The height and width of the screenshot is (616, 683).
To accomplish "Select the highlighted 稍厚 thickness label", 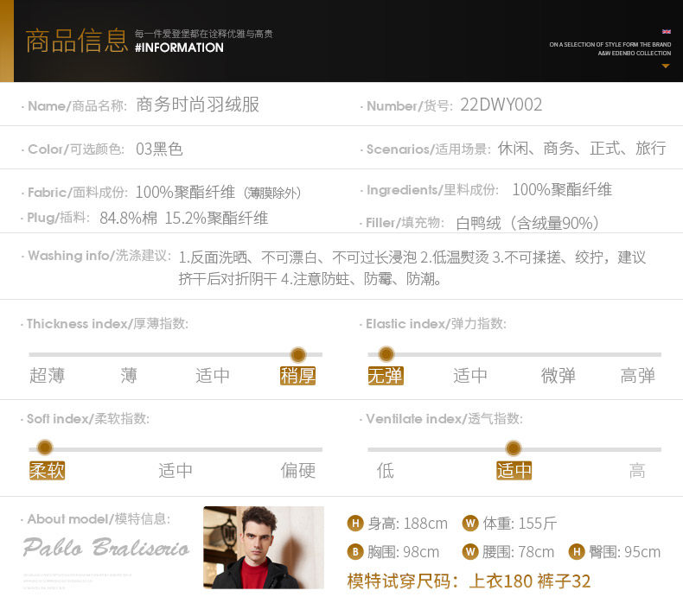I will 297,376.
